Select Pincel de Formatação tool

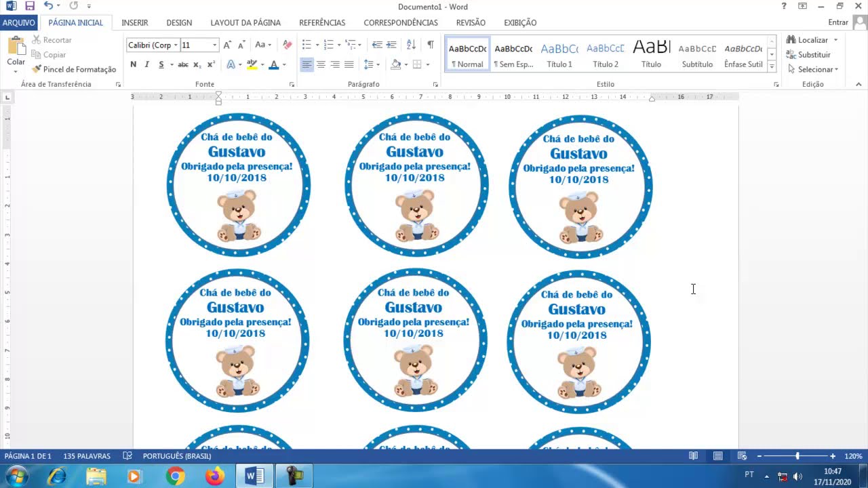point(74,69)
